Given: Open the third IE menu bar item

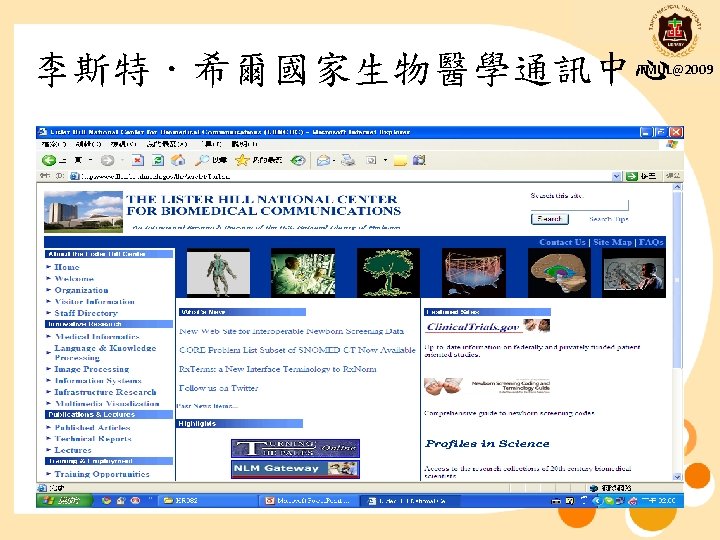Looking at the screenshot, I should (124, 144).
